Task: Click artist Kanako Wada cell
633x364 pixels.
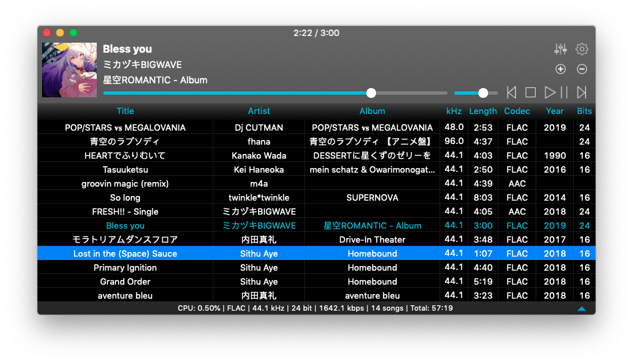Action: tap(259, 156)
